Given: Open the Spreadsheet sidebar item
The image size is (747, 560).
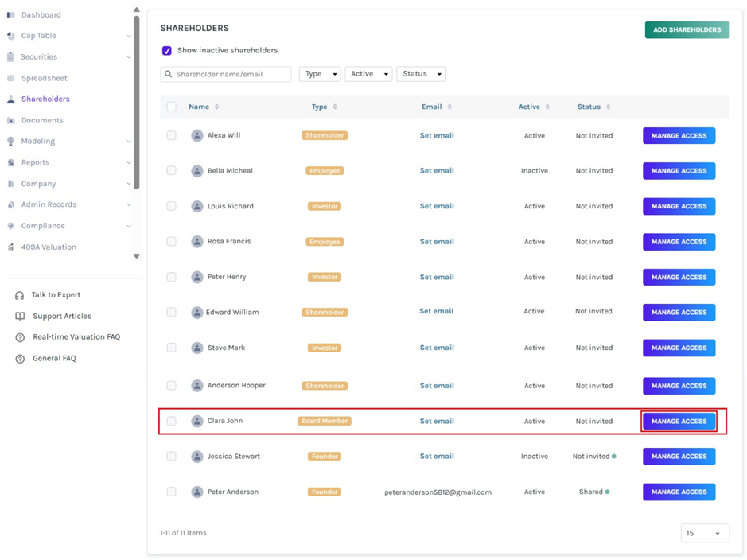Looking at the screenshot, I should 45,78.
